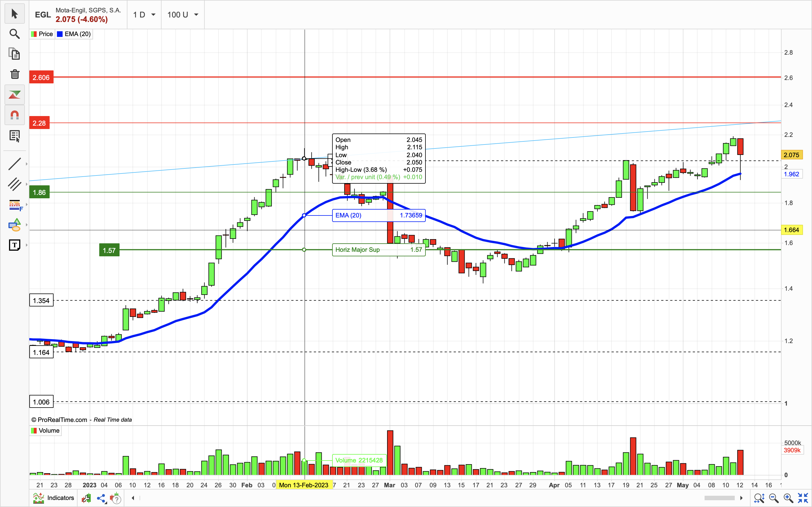Toggle the magnet snap mode
This screenshot has width=812, height=507.
[14, 115]
